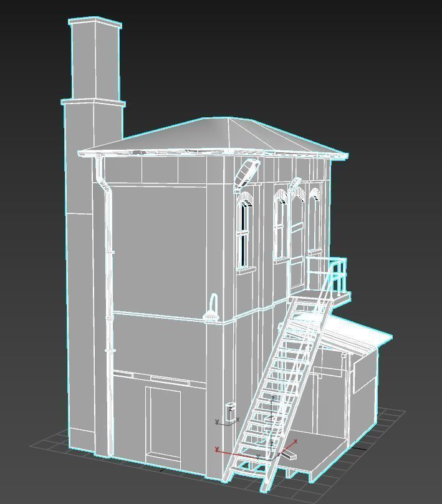The image size is (442, 504).
Task: Click the floodlight mounted under the roof eave
Action: 246,174
